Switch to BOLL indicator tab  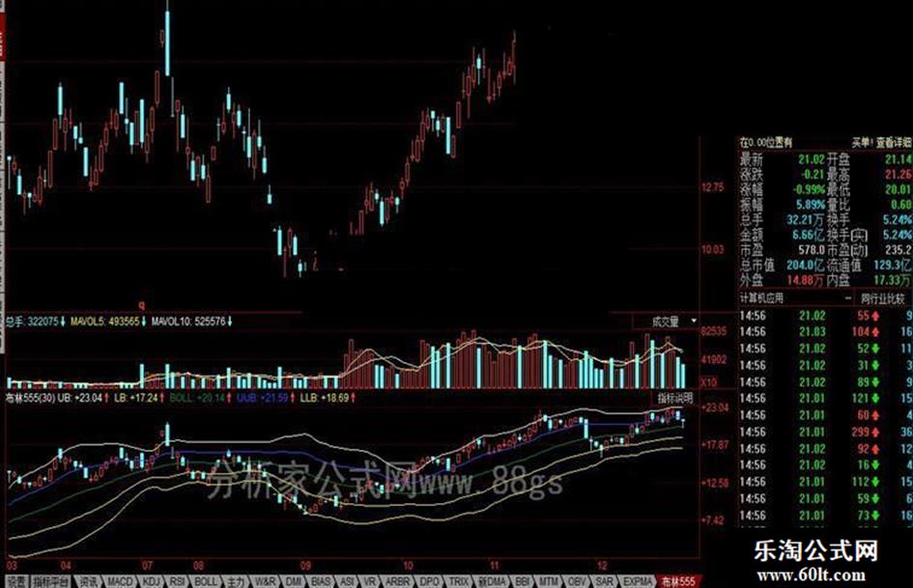tap(205, 581)
